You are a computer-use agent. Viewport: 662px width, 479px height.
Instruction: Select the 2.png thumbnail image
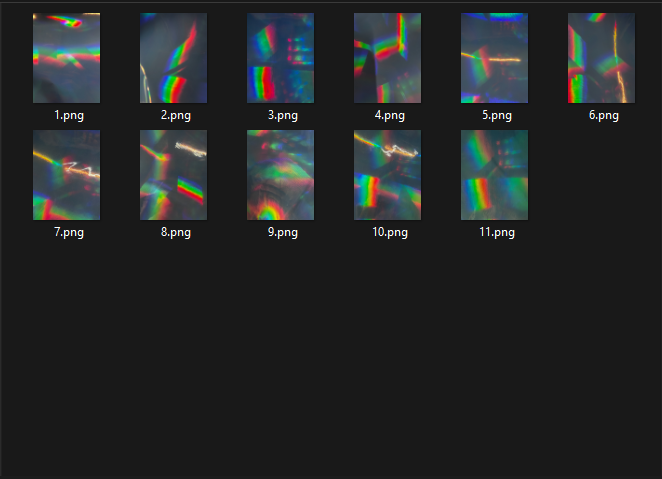coord(174,58)
